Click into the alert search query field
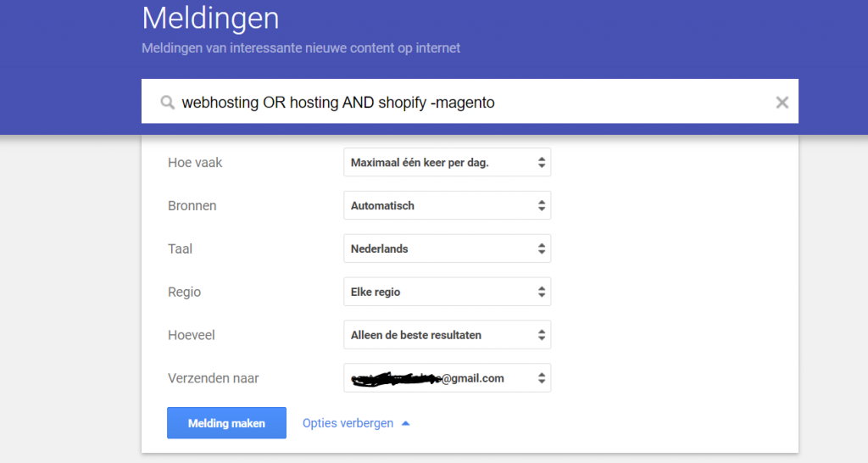The height and width of the screenshot is (463, 868). pos(466,103)
